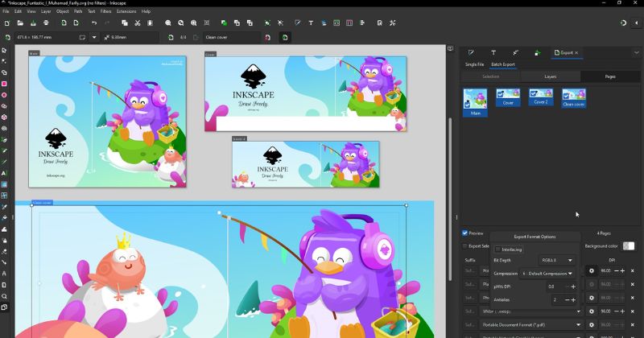Screen dimensions: 644x338
Task: Remove the first export format row
Action: click(633, 270)
